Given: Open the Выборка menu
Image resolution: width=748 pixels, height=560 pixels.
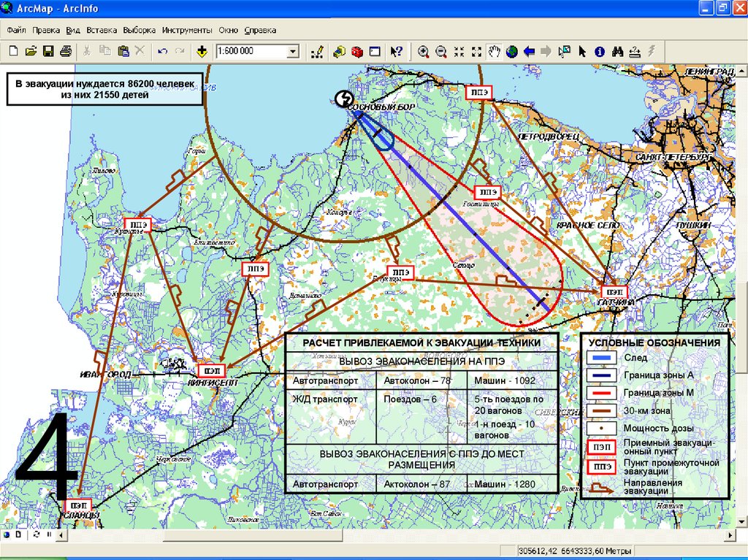Looking at the screenshot, I should [x=139, y=31].
